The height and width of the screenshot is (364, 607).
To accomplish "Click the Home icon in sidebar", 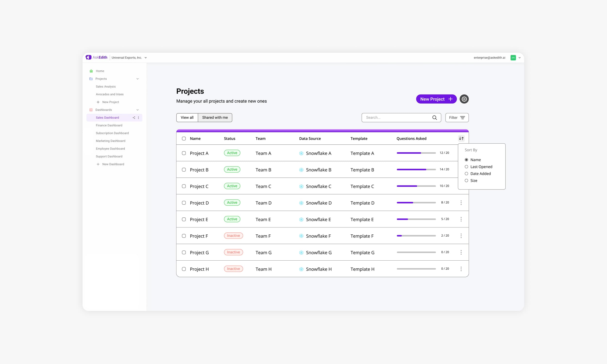I will 91,71.
